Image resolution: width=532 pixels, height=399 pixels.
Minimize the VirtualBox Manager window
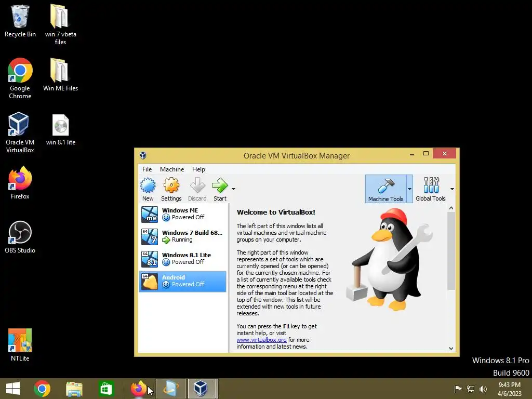pos(412,154)
